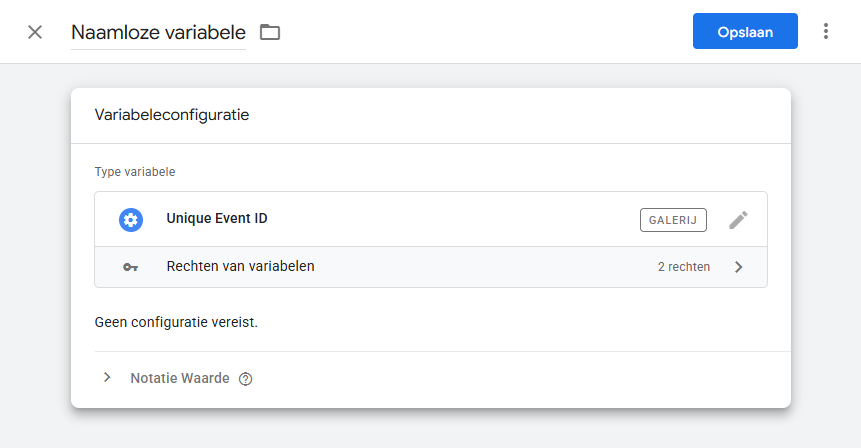Expand the Notatie Waarde section chevron

point(107,378)
